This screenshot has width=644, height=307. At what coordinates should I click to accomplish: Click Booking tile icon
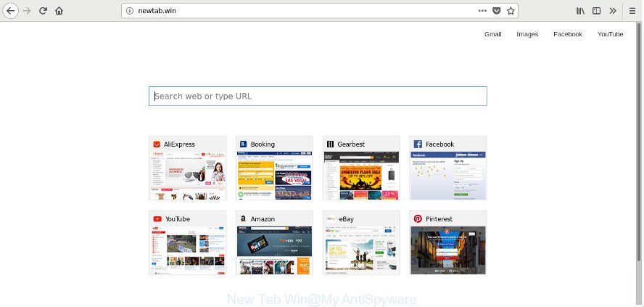click(x=243, y=144)
